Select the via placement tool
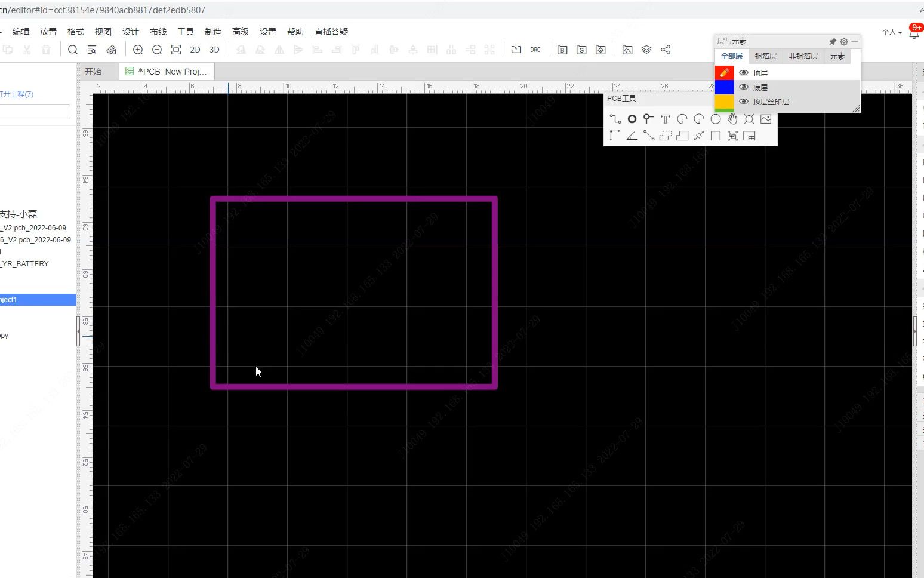The image size is (924, 578). click(x=649, y=119)
